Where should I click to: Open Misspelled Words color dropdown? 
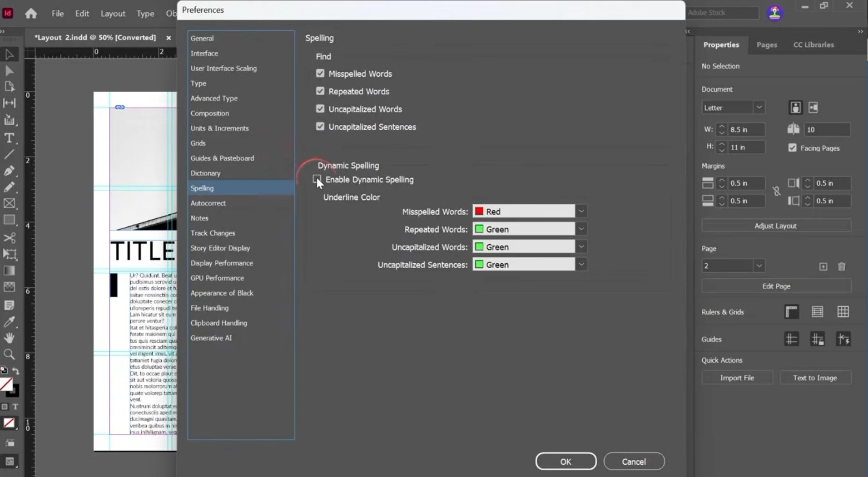pos(581,211)
